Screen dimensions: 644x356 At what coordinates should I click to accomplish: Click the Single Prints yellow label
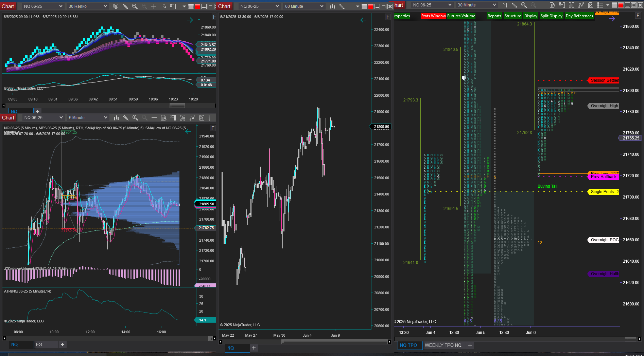pyautogui.click(x=604, y=192)
